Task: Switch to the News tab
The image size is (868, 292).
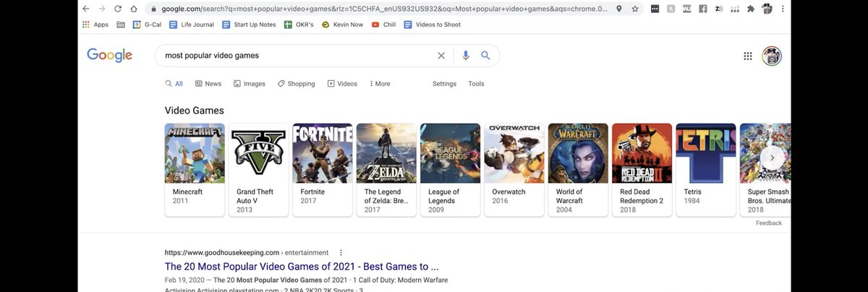Action: pyautogui.click(x=208, y=84)
